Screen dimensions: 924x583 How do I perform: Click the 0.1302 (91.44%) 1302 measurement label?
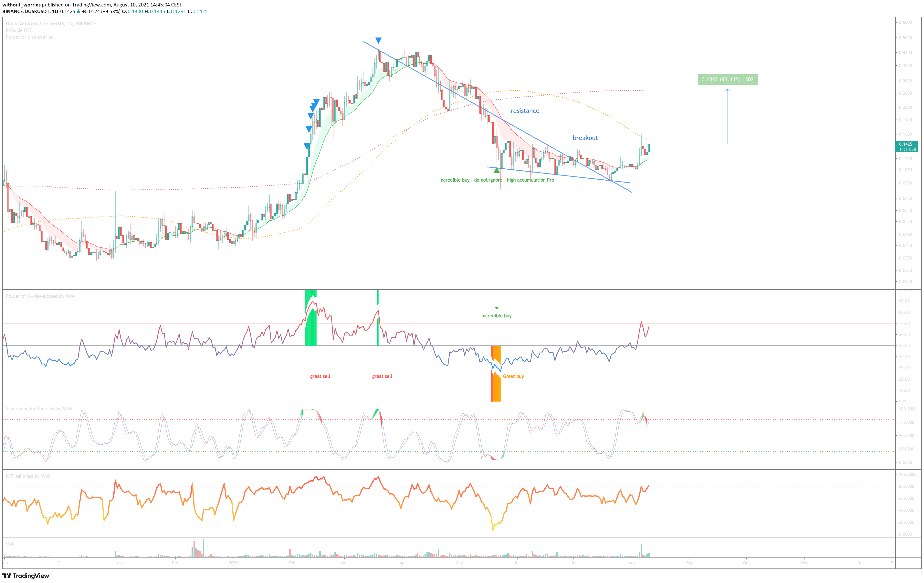(728, 79)
